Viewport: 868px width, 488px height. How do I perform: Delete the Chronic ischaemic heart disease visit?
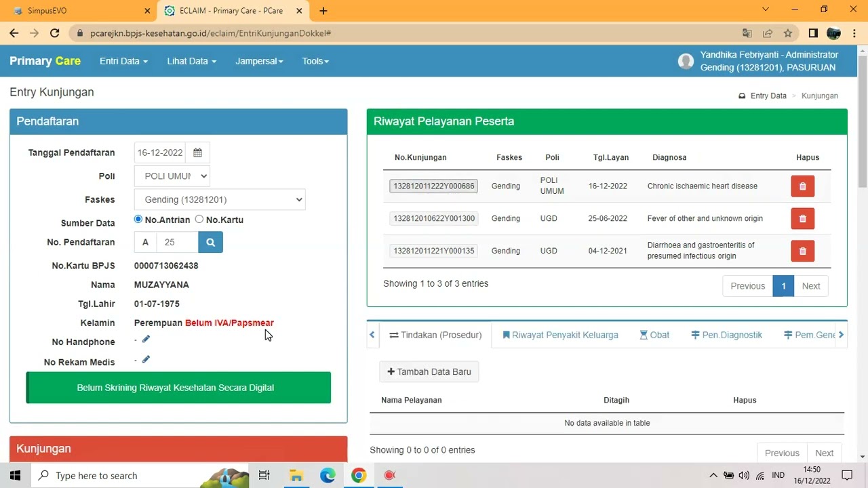click(x=802, y=186)
